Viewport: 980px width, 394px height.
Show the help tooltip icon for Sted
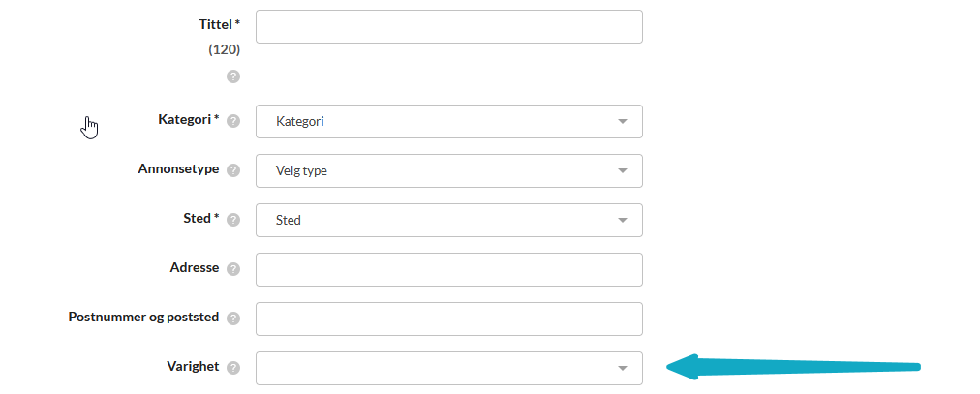233,220
